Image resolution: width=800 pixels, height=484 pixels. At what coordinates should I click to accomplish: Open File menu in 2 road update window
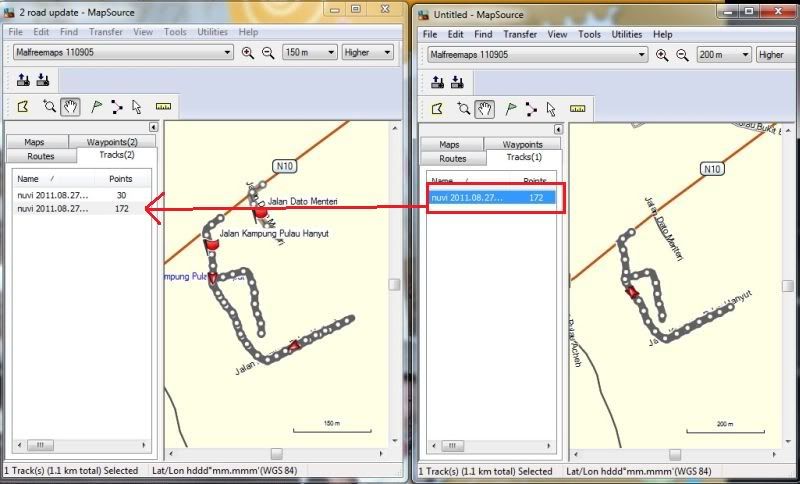pos(15,32)
